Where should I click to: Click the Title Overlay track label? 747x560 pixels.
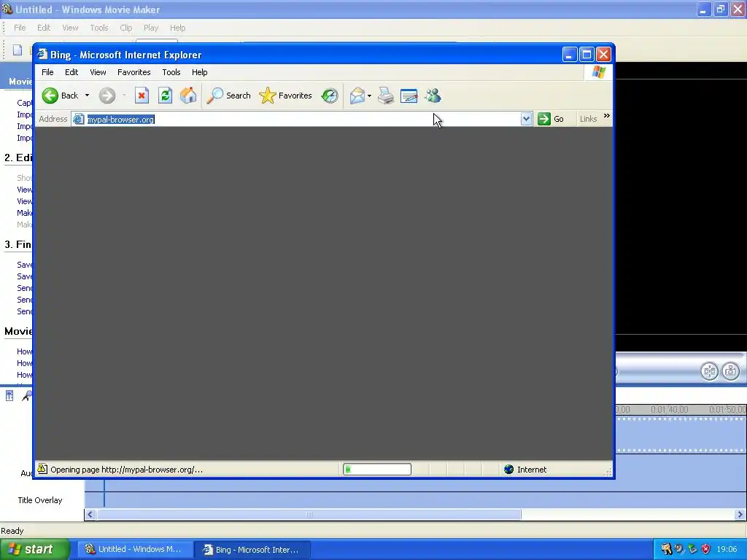[x=40, y=500]
